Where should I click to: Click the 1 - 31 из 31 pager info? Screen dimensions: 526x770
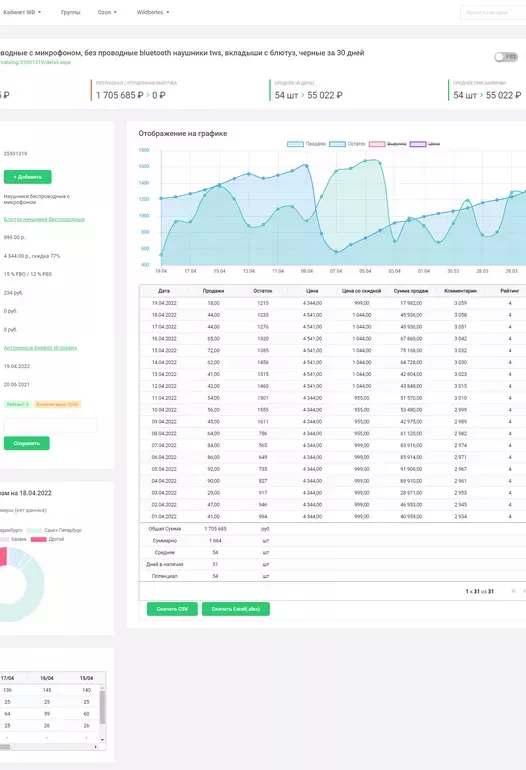coord(479,591)
